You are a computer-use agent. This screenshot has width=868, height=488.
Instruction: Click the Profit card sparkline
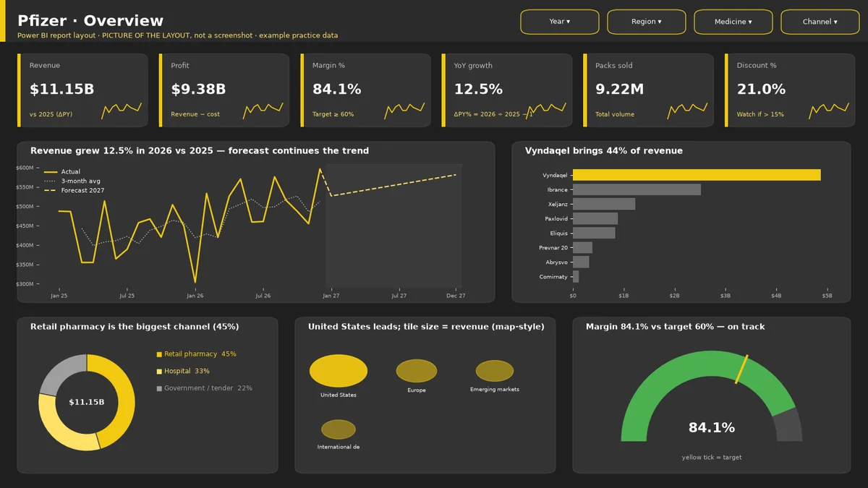click(x=263, y=110)
